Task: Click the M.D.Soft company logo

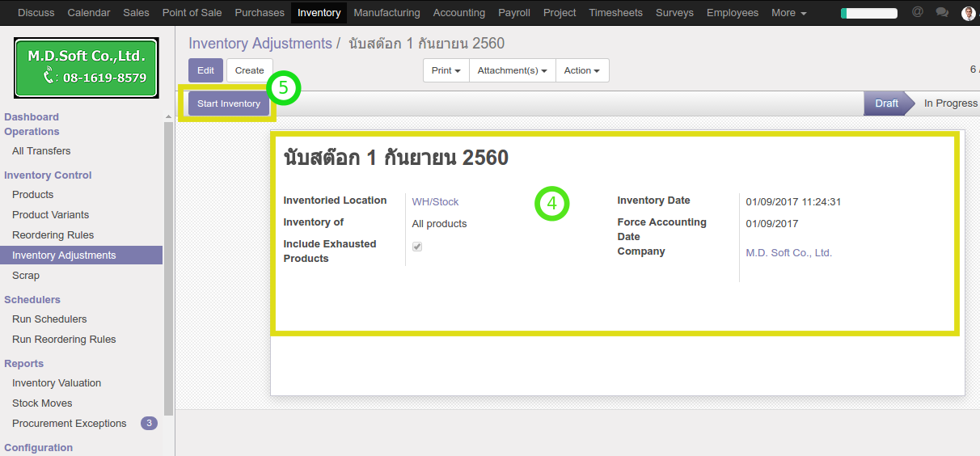Action: click(x=87, y=68)
